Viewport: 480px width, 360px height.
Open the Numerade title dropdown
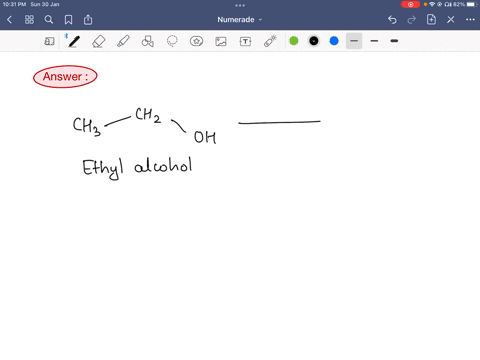[x=240, y=20]
